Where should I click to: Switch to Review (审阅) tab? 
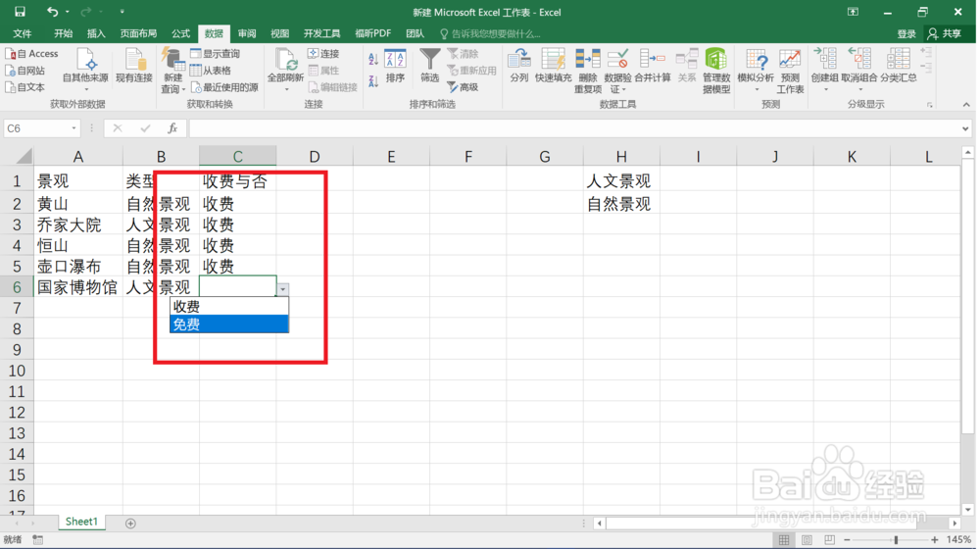coord(247,33)
